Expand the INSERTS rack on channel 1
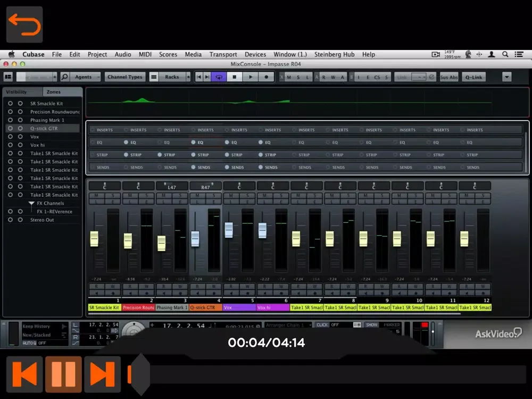 pyautogui.click(x=104, y=130)
